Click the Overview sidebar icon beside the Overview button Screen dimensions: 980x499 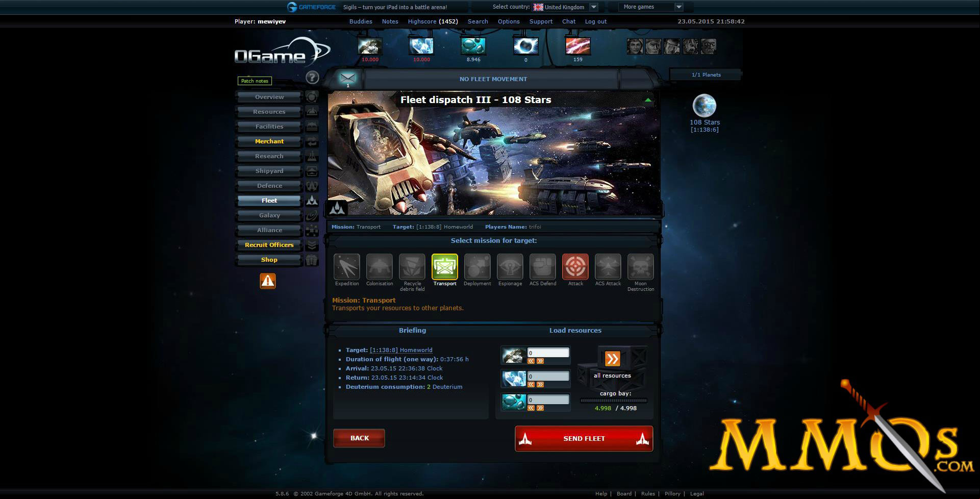(x=312, y=97)
